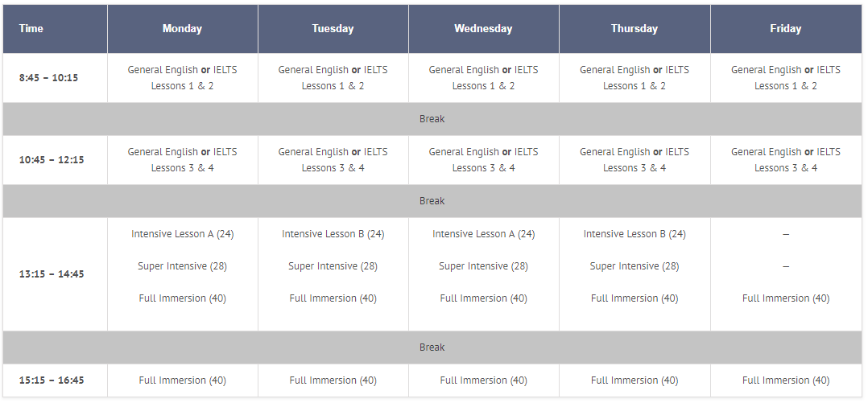Select Super Intensive (28) on Wednesday

click(483, 266)
